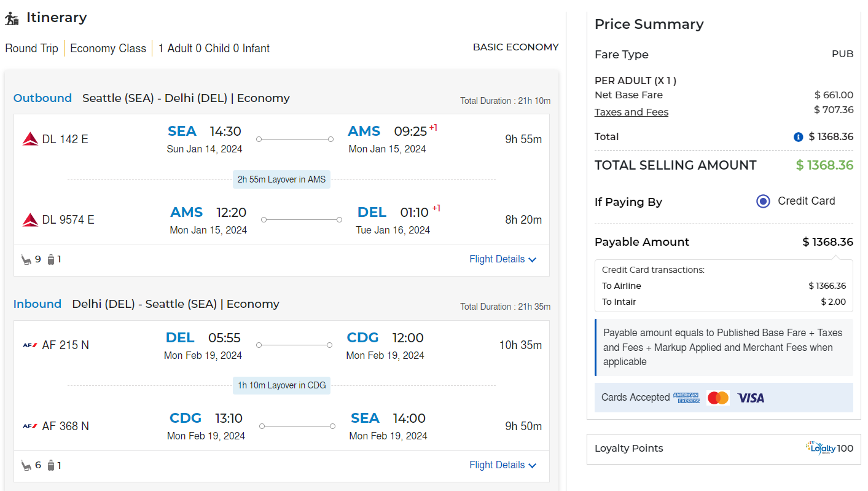
Task: Click the Mastercard accepted card logo
Action: coord(717,398)
